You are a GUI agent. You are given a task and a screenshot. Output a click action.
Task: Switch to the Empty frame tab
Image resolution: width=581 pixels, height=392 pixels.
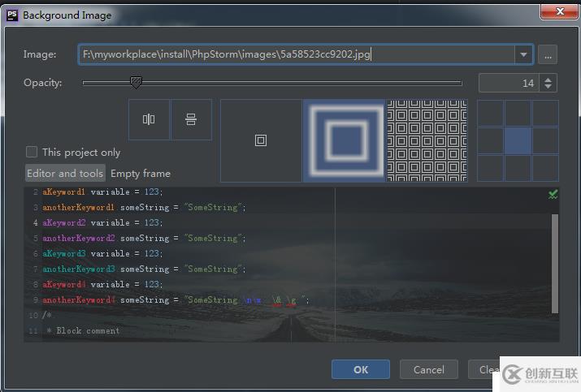(x=141, y=173)
